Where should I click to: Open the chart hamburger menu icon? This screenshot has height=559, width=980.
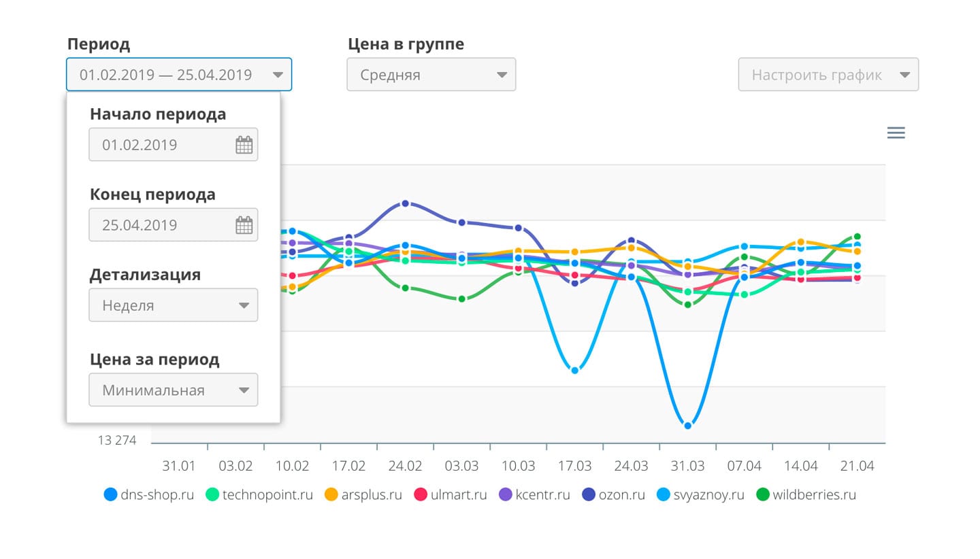point(896,133)
